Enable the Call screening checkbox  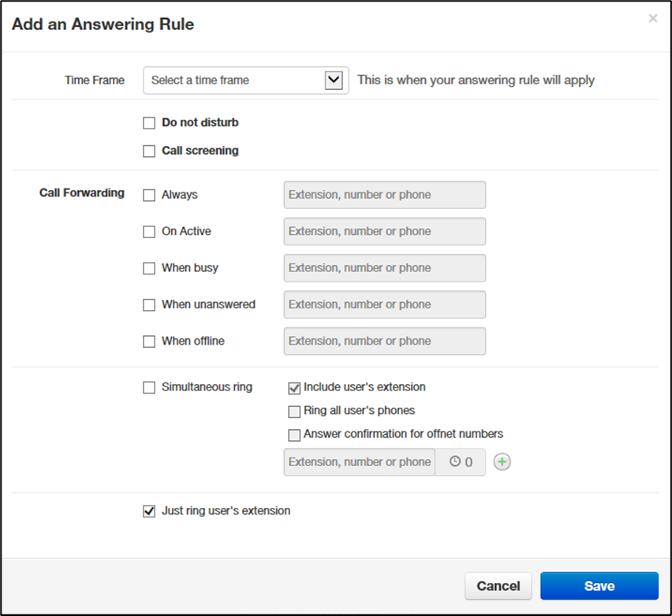point(149,151)
